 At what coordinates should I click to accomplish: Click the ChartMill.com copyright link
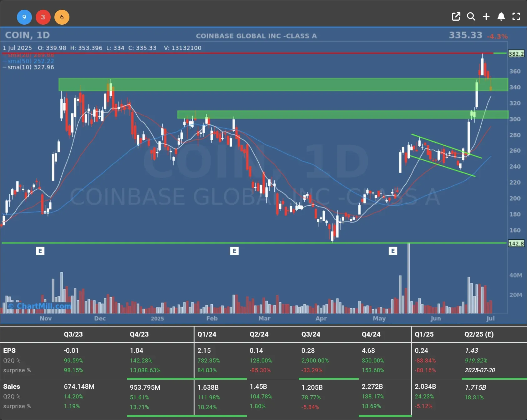pos(40,306)
